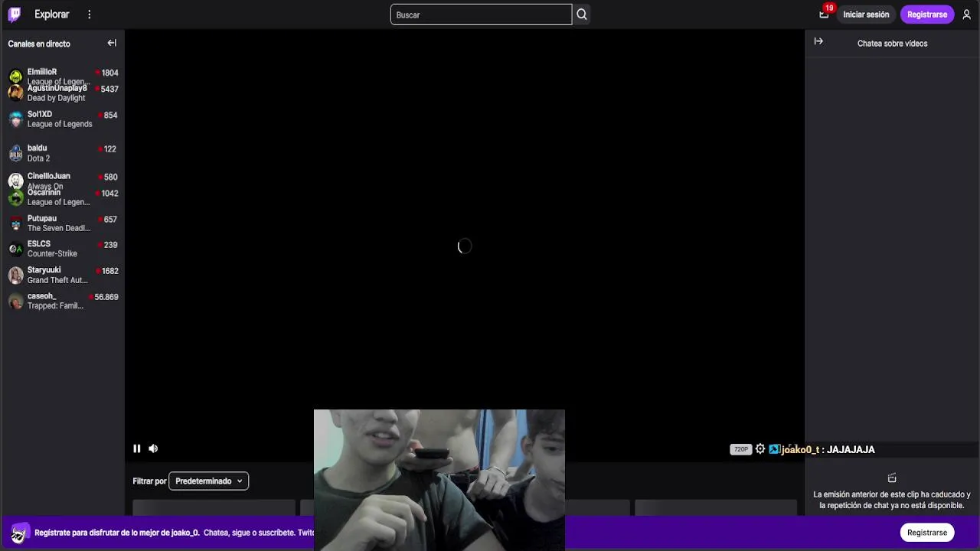The image size is (980, 551).
Task: Click the Iniciar sesión button
Action: pos(866,15)
